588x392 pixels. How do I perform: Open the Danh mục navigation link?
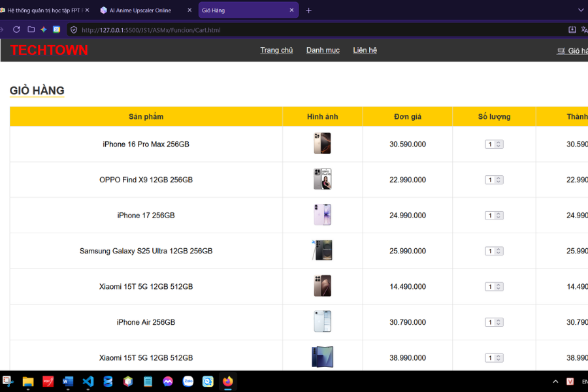tap(323, 50)
